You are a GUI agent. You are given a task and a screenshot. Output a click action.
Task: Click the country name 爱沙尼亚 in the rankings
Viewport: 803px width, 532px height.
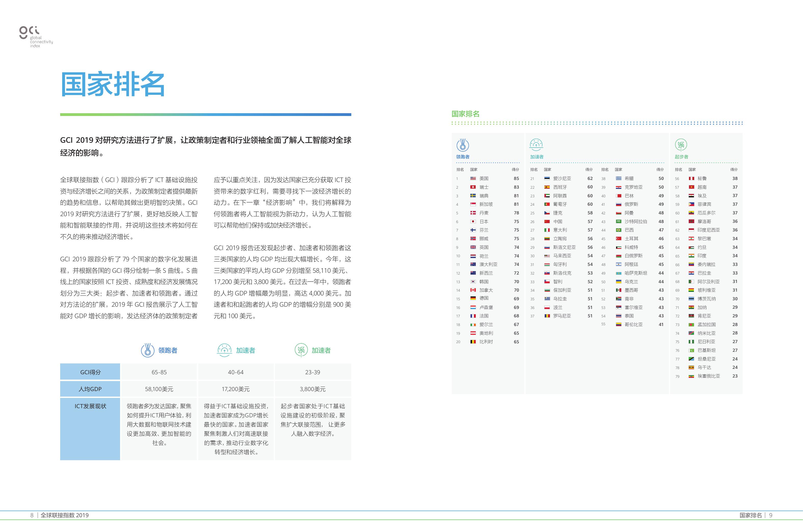[x=562, y=178]
